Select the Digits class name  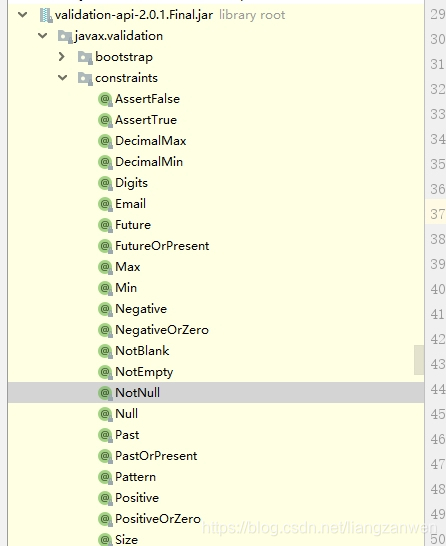click(132, 184)
